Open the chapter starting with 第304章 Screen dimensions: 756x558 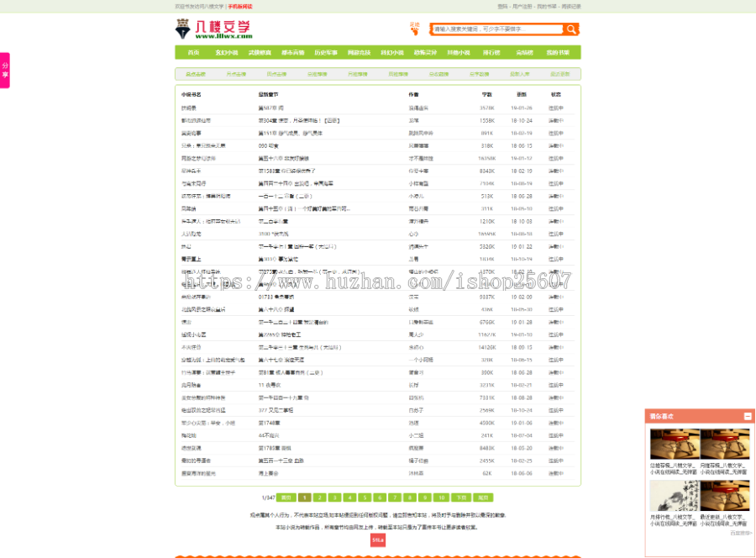(299, 120)
